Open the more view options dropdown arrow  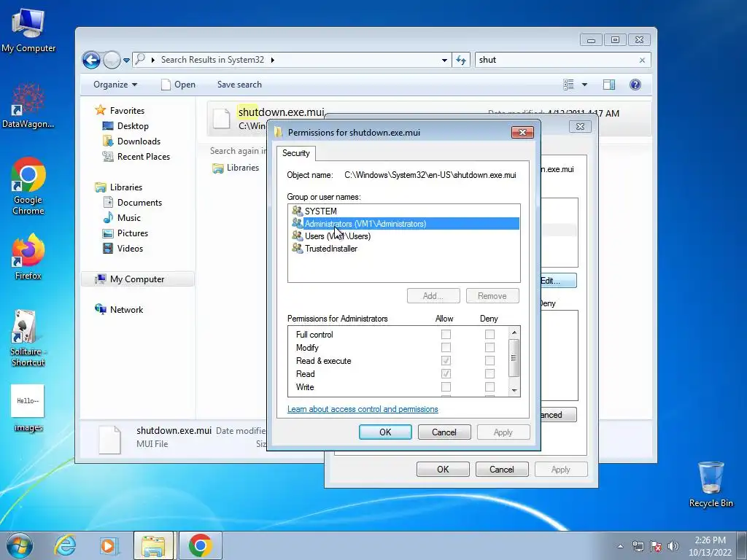(x=584, y=85)
